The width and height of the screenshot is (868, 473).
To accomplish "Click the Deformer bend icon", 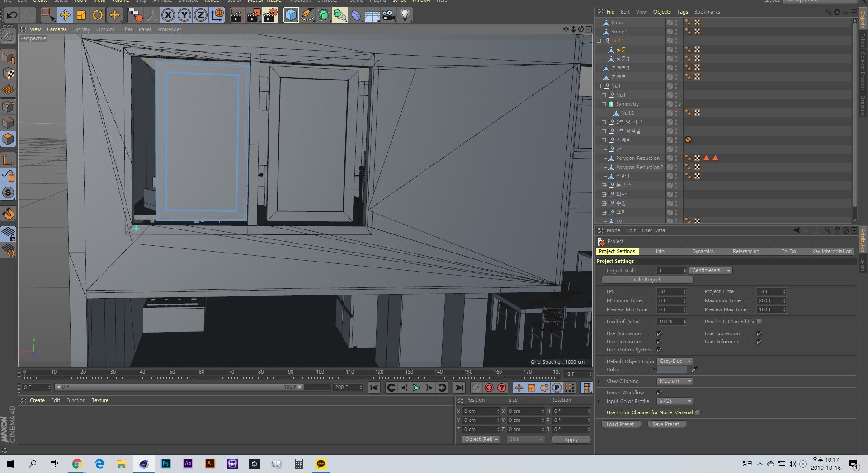I will 356,15.
